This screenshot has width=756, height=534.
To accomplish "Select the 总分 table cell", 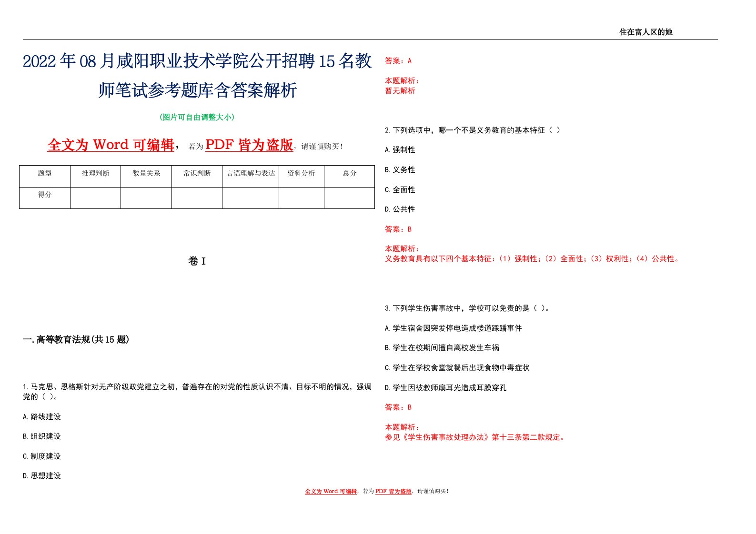I will pyautogui.click(x=350, y=176).
